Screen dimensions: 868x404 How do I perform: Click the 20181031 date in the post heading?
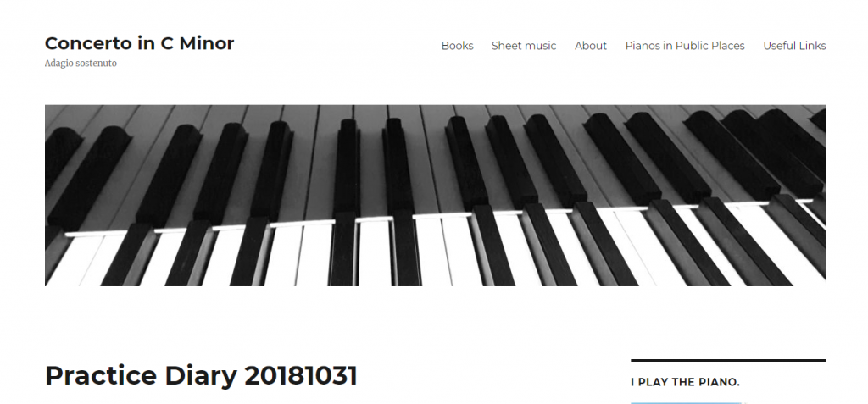[301, 376]
